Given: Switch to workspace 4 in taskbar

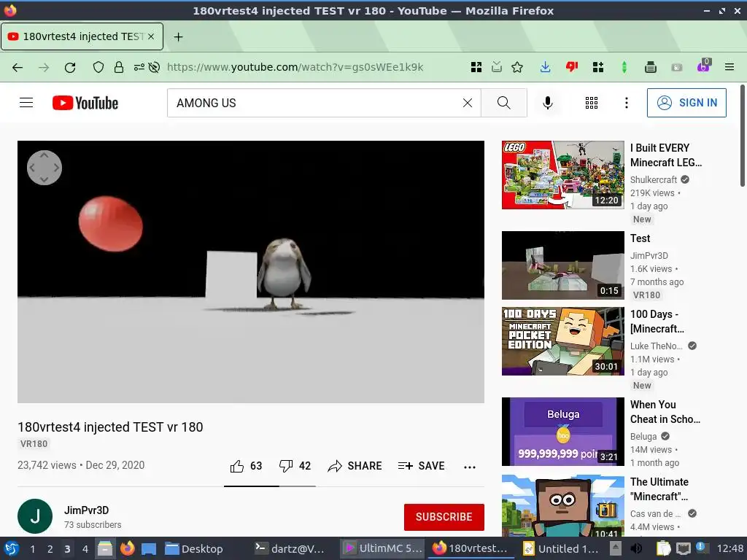Looking at the screenshot, I should pos(85,549).
